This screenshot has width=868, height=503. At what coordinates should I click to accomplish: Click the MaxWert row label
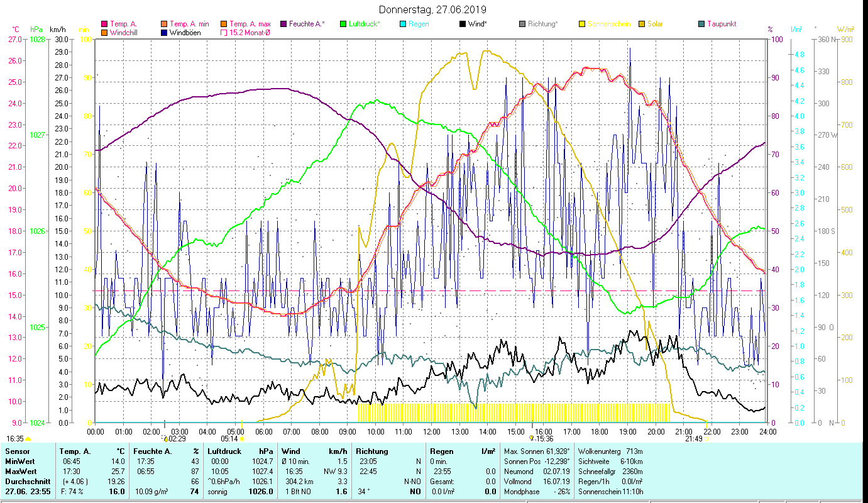(21, 472)
